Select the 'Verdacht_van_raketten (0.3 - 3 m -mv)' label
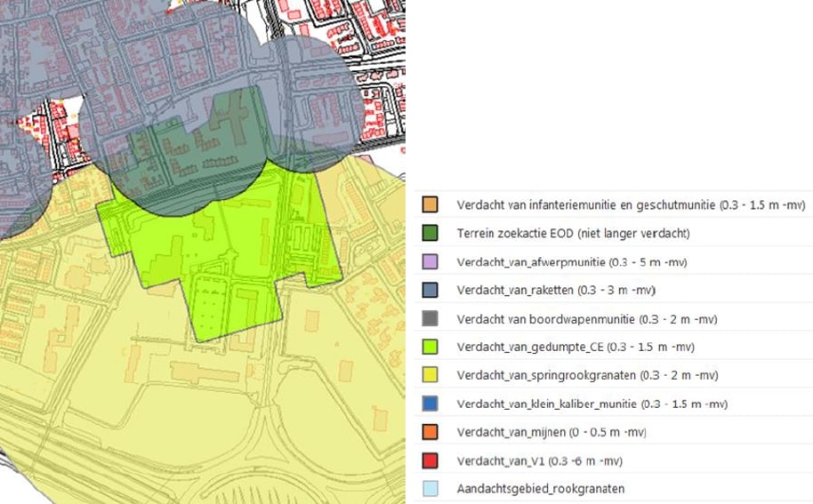This screenshot has width=813, height=504. tap(556, 290)
